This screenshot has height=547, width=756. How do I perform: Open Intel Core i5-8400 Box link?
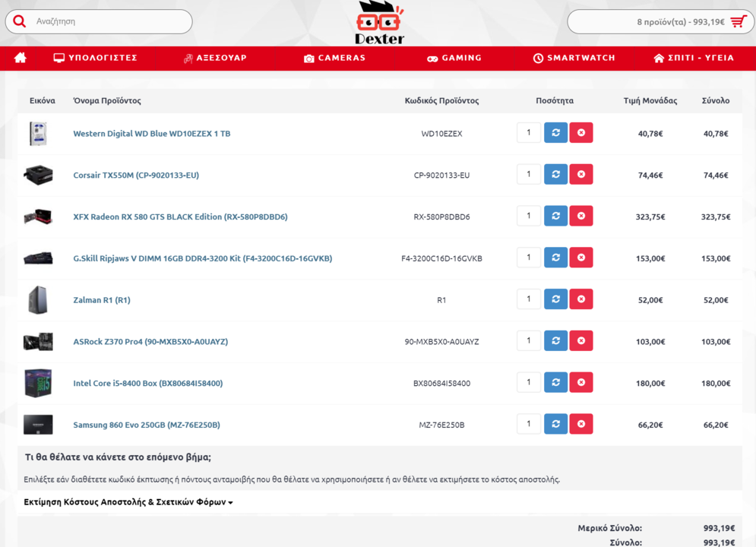pyautogui.click(x=148, y=383)
